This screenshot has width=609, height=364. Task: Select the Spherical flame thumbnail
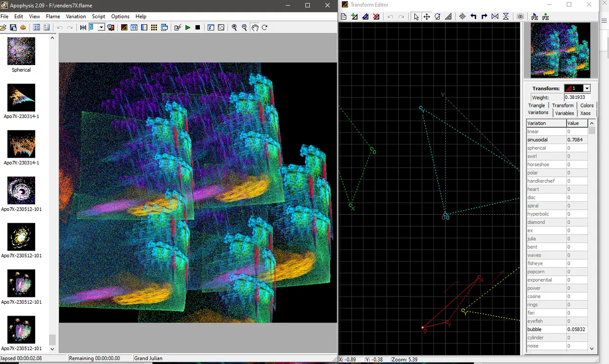(21, 51)
